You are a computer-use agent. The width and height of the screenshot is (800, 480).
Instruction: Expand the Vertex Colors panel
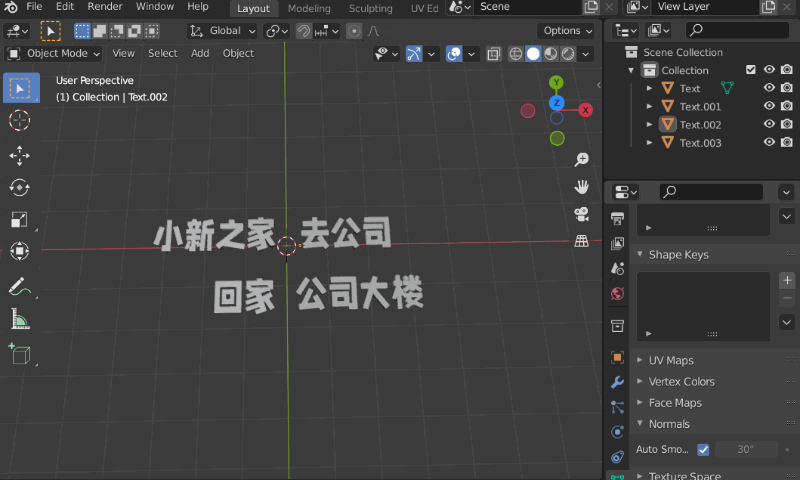(x=640, y=381)
